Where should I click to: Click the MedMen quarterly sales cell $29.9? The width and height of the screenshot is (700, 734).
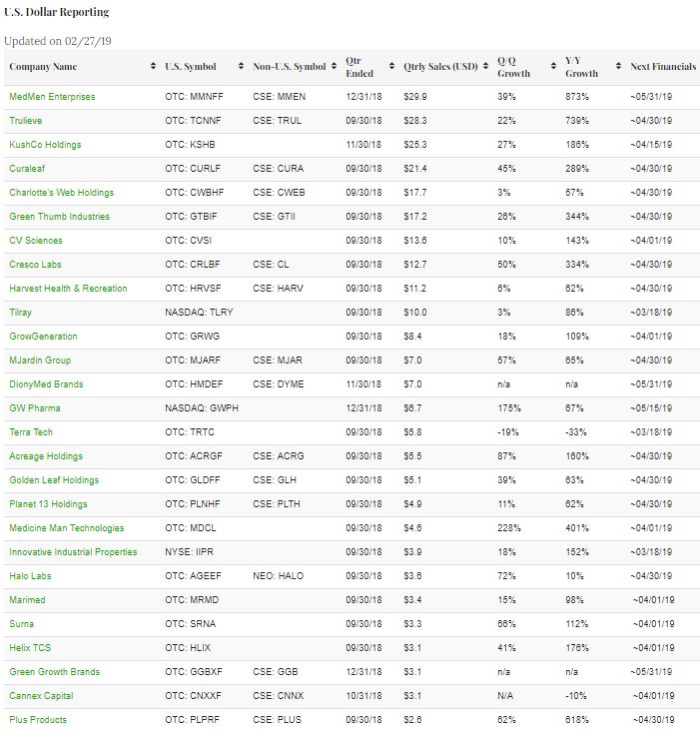pyautogui.click(x=415, y=97)
